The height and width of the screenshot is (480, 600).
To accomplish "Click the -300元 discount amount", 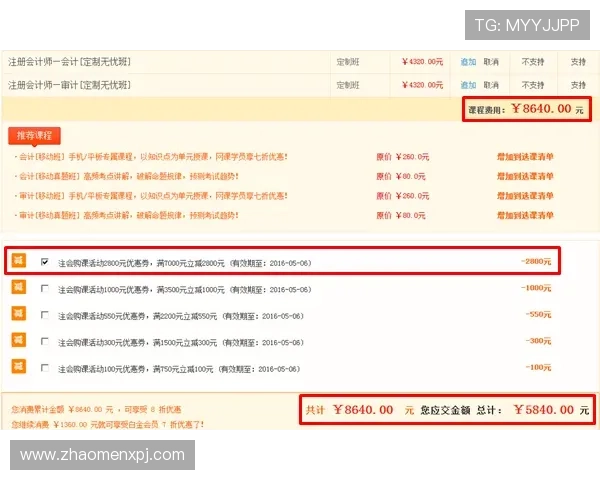I will (x=538, y=341).
